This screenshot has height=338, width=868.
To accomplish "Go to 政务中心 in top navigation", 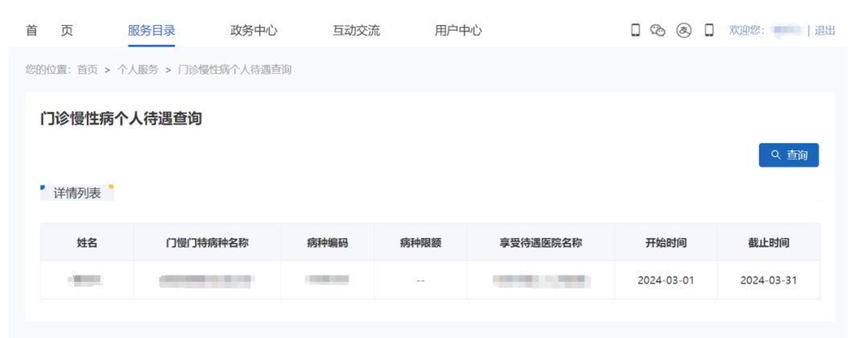I will click(254, 31).
